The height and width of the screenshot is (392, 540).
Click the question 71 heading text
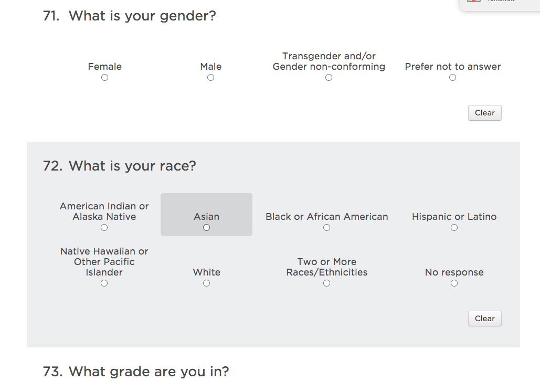click(129, 16)
